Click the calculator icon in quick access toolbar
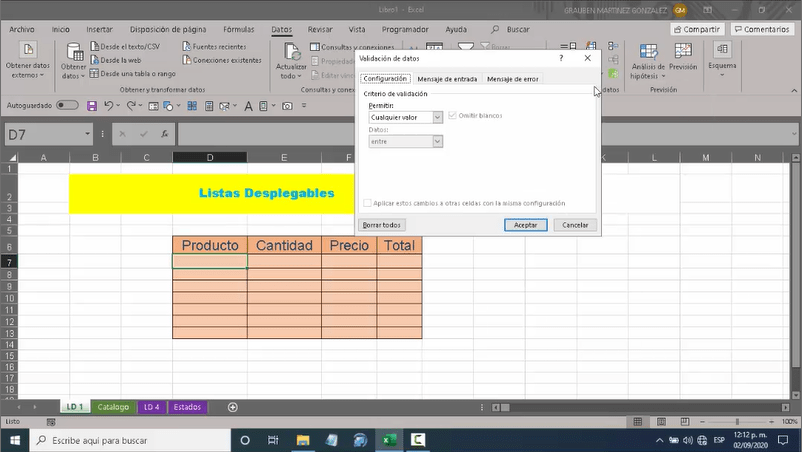Viewport: 802px width, 452px height. [x=209, y=106]
